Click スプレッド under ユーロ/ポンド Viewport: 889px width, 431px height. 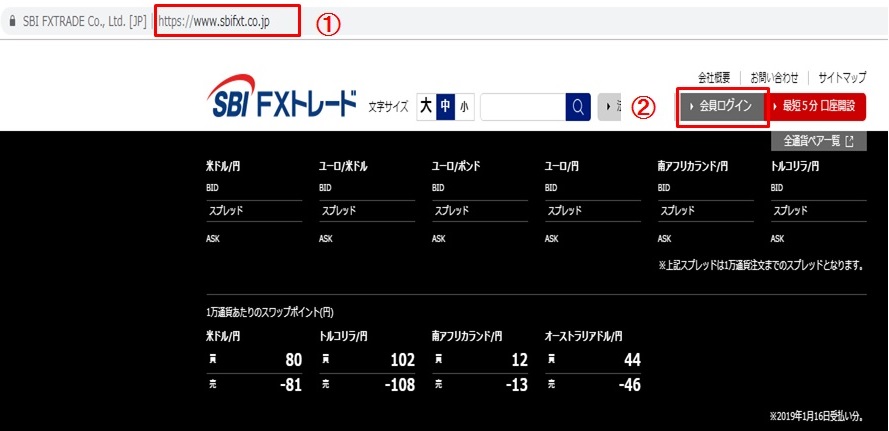(452, 210)
